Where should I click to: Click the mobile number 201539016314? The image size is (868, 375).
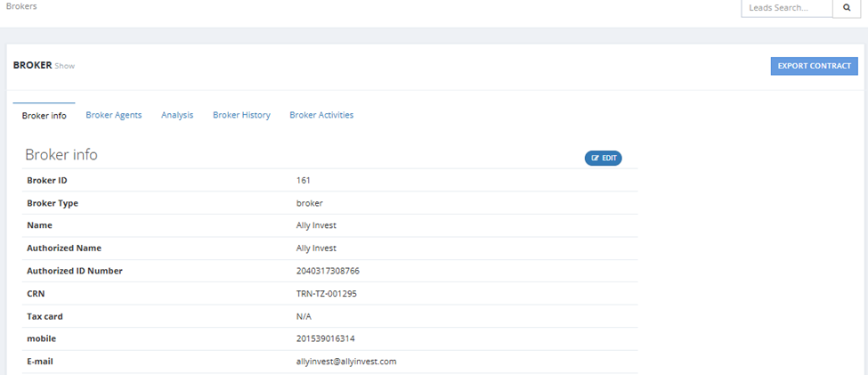[x=323, y=338]
